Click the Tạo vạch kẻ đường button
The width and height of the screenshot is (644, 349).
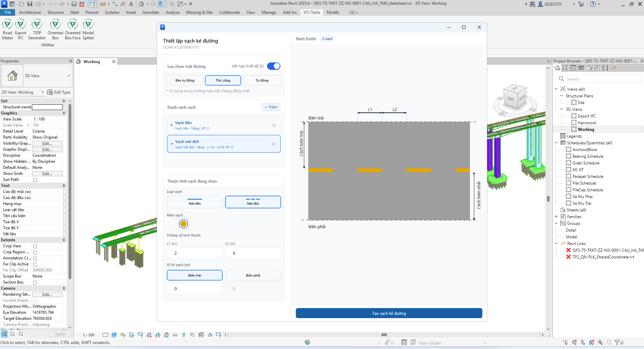click(389, 313)
